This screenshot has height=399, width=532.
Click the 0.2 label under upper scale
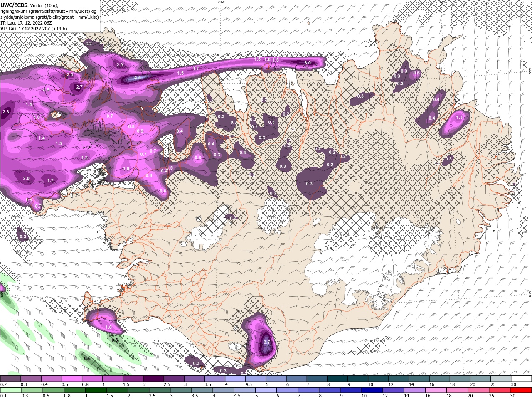[4, 384]
